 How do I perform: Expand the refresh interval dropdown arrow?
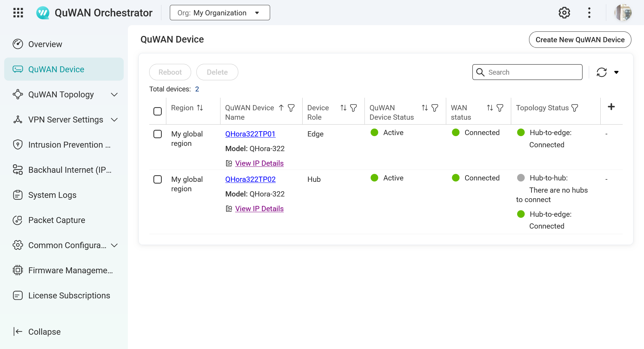click(616, 72)
